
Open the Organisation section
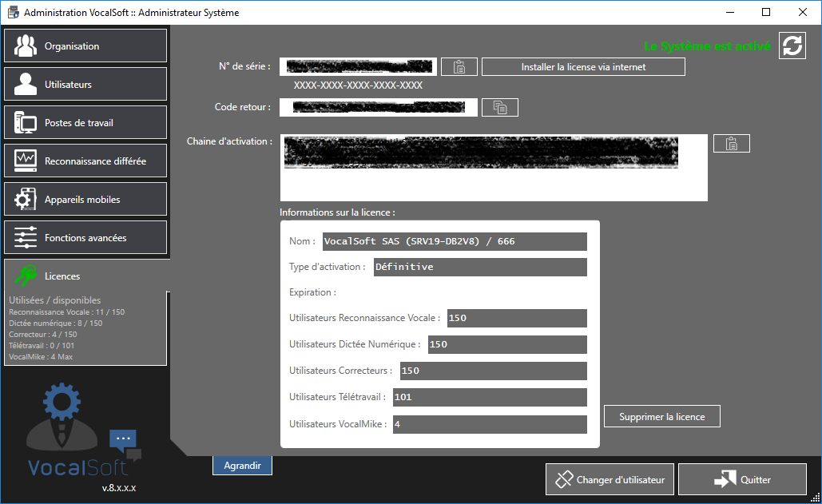tap(85, 46)
